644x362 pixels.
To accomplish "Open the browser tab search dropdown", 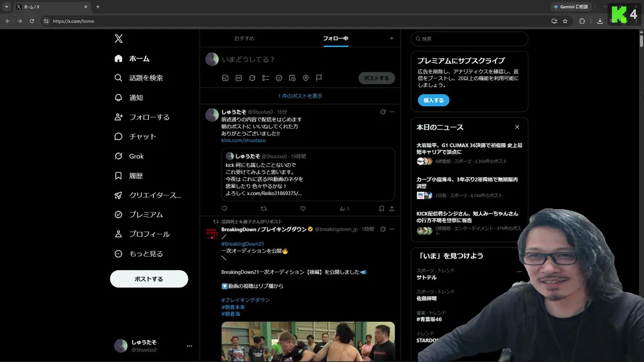I will [x=7, y=7].
